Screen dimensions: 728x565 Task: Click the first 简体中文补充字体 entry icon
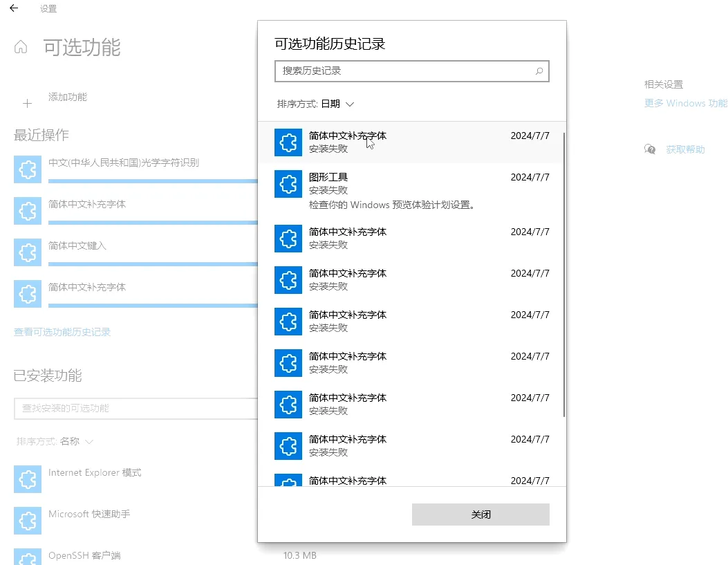click(x=288, y=142)
